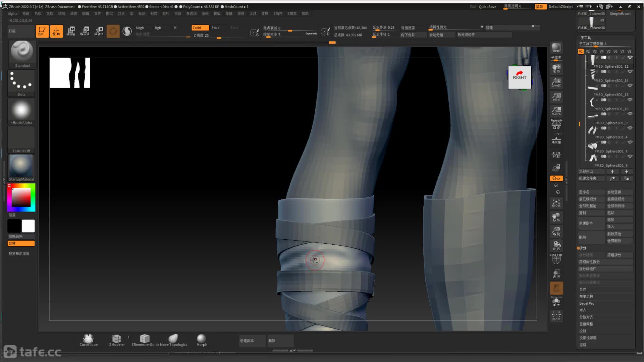Expand the 对齐 (Align) section
The image size is (644, 362).
point(583,310)
